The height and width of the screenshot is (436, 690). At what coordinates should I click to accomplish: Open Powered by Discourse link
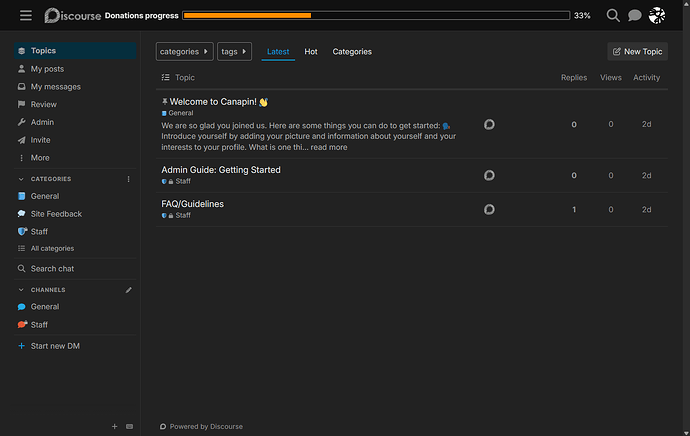point(202,426)
